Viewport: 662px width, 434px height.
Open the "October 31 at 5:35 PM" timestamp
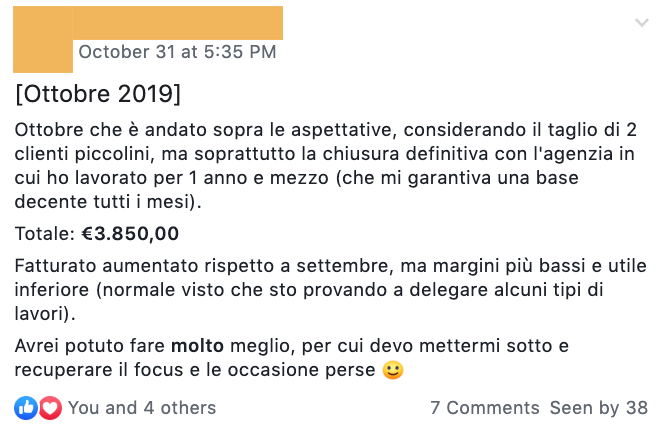(177, 52)
